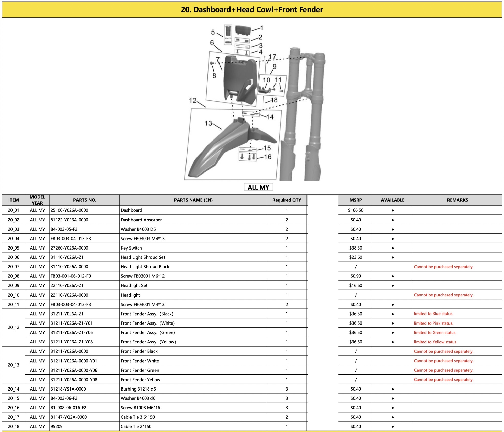Click remark 'limited to Pink status.'

tap(433, 323)
